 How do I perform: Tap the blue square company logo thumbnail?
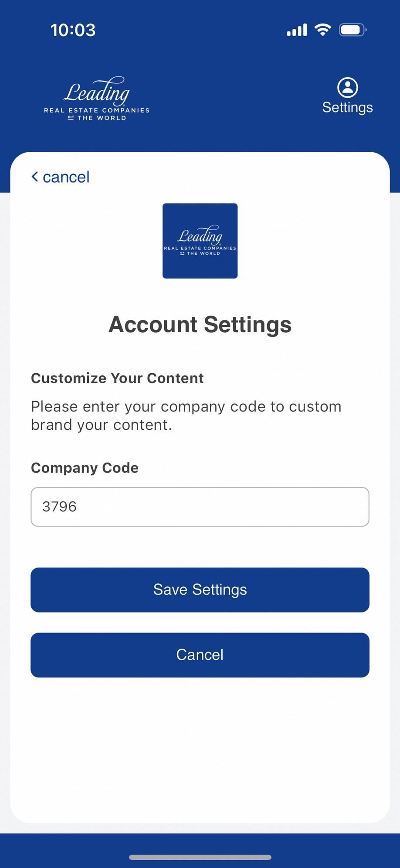click(x=200, y=241)
